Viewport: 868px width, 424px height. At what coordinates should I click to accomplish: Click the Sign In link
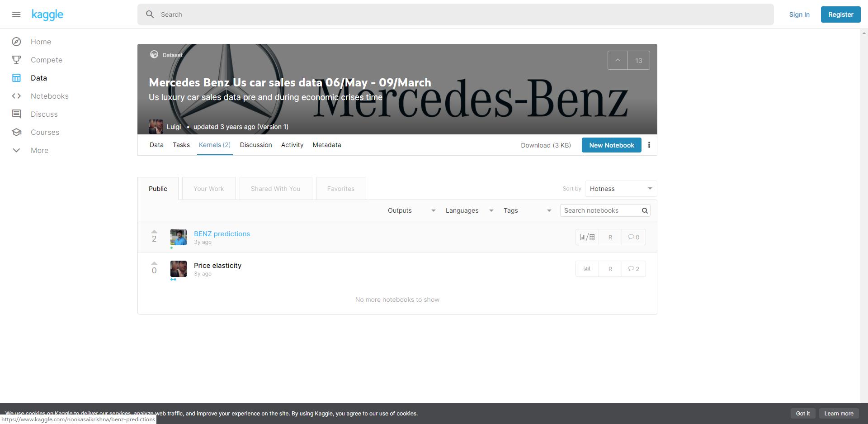pyautogui.click(x=799, y=14)
